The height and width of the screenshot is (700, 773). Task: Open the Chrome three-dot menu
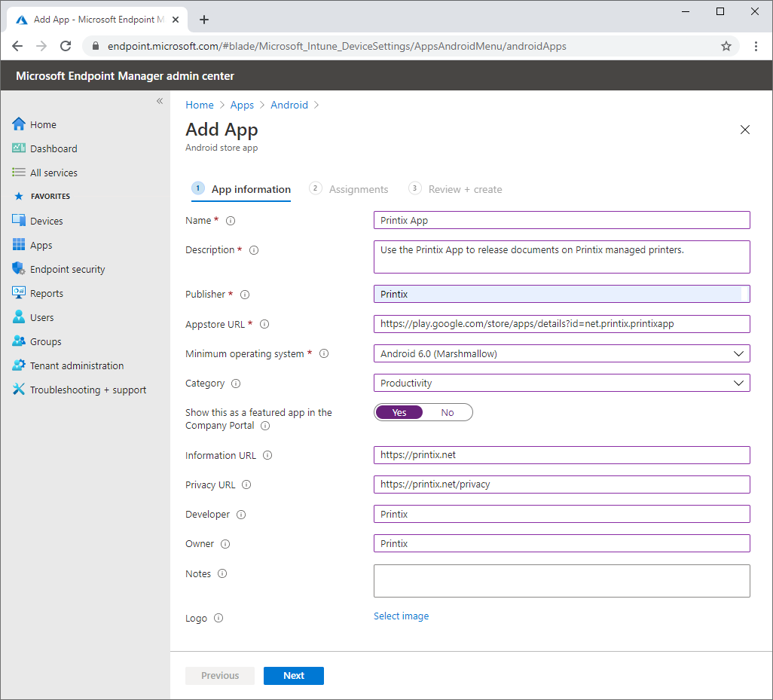coord(756,46)
